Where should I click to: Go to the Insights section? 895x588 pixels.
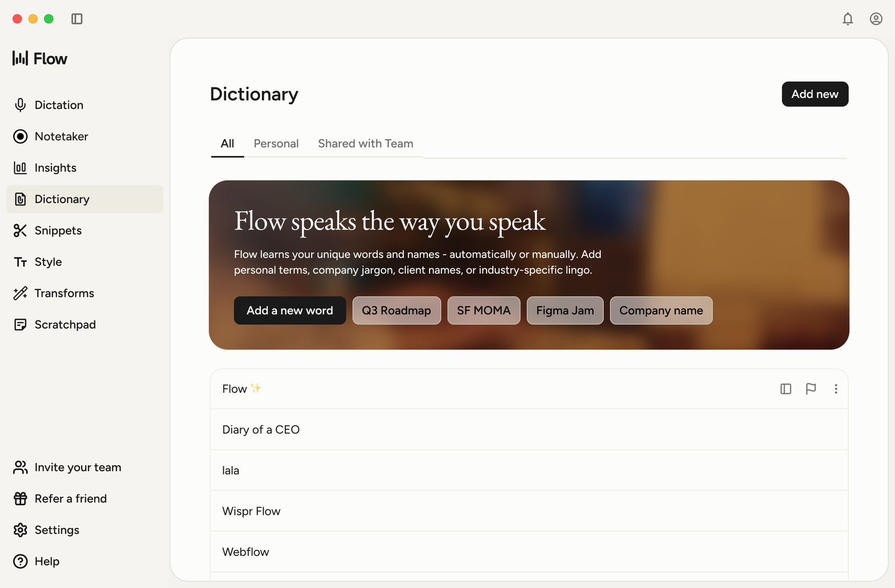(85, 168)
